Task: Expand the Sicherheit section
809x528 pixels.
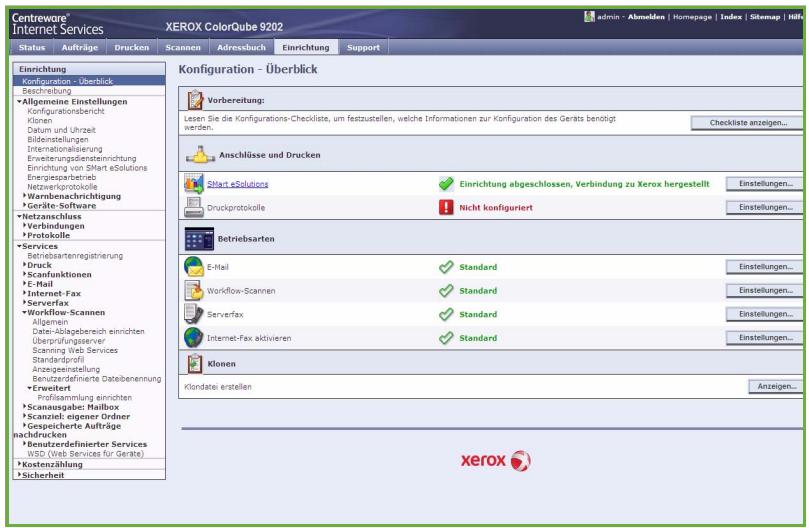Action: pos(19,474)
